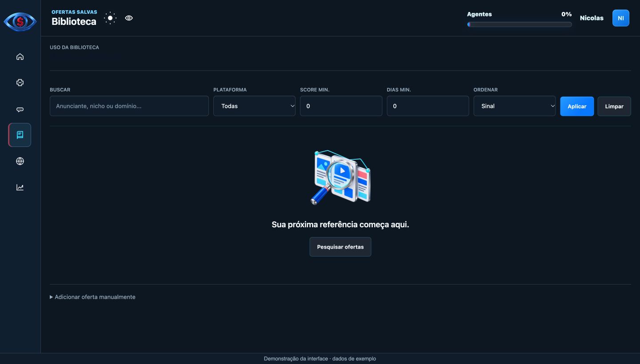Toggle the eye visibility icon beside Biblioteca
The image size is (640, 364).
(129, 18)
